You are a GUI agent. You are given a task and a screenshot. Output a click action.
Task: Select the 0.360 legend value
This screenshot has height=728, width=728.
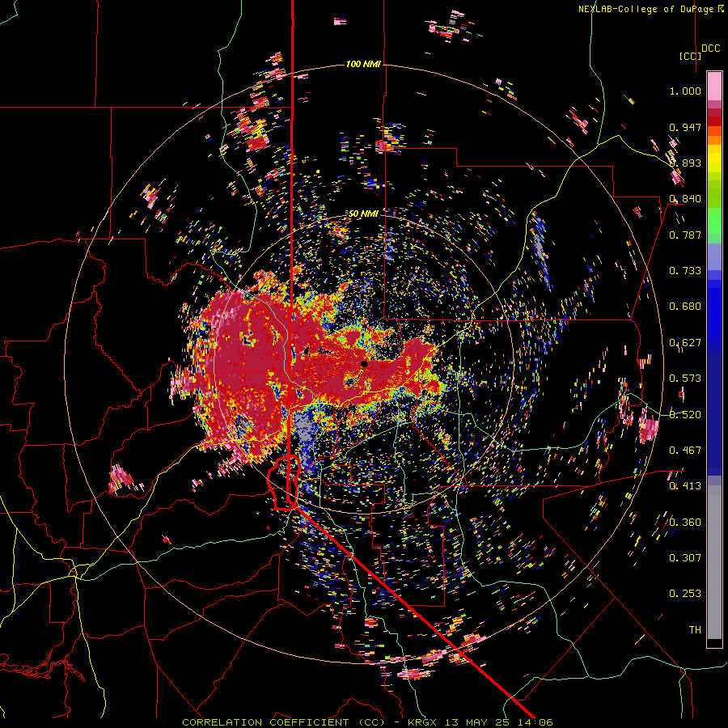click(685, 523)
